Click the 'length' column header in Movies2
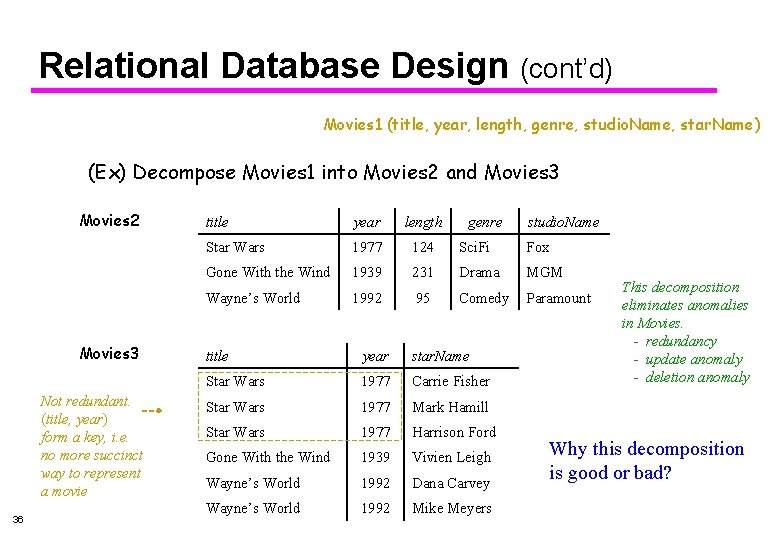The width and height of the screenshot is (780, 540). (x=423, y=222)
